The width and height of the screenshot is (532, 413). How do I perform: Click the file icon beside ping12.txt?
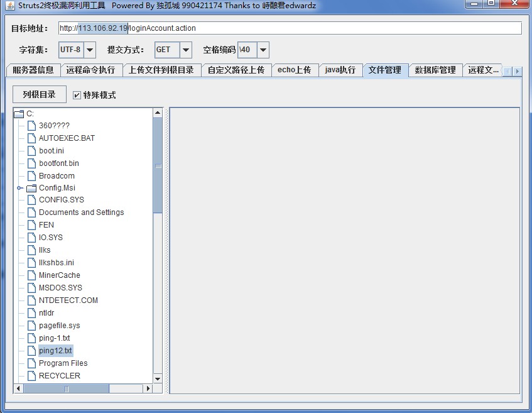click(x=31, y=351)
